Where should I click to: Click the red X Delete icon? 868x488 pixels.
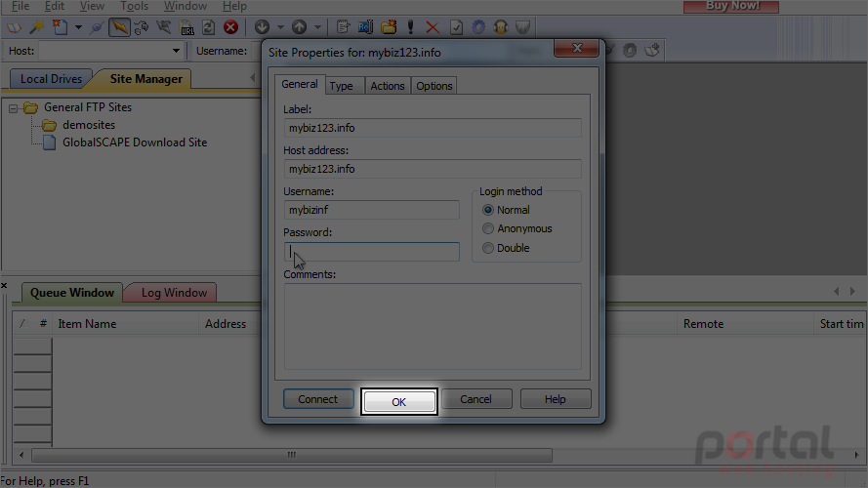click(433, 26)
